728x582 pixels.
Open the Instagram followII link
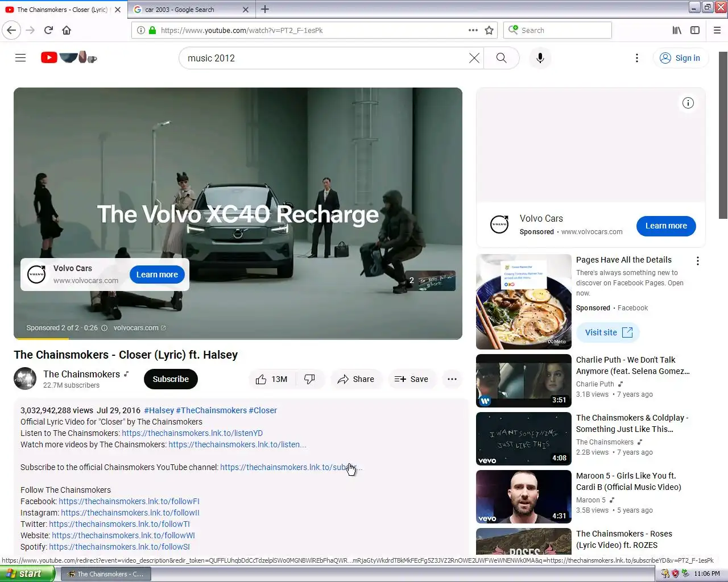(130, 513)
